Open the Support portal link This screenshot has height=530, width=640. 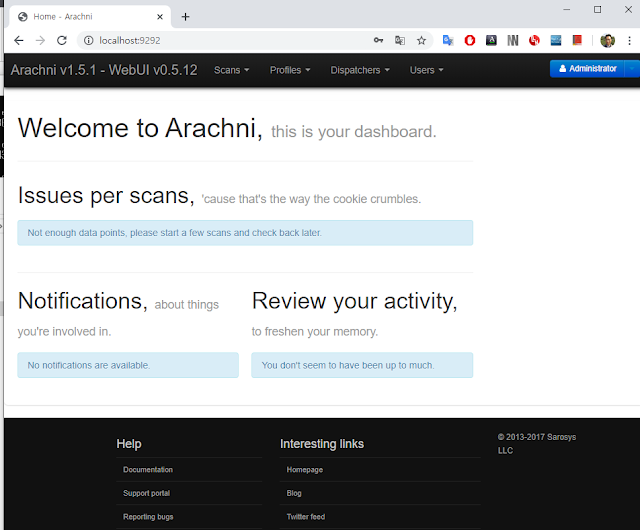[x=146, y=493]
